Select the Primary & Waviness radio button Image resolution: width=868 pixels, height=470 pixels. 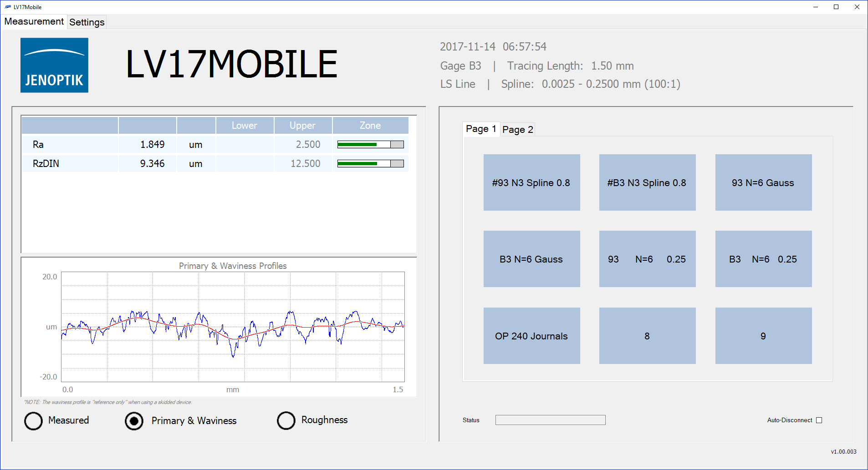(134, 421)
